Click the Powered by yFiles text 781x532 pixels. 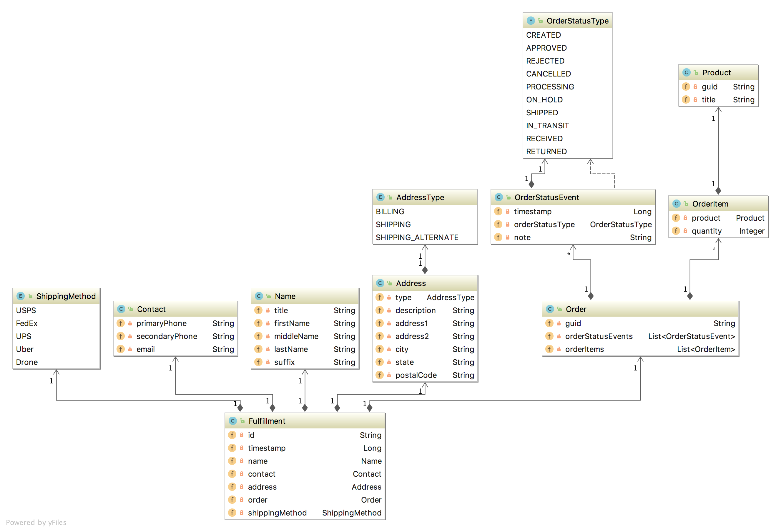(36, 522)
